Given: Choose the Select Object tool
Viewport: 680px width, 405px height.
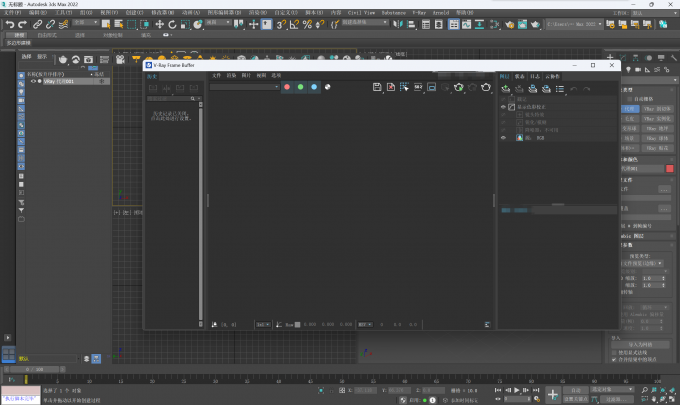Looking at the screenshot, I should click(x=106, y=24).
